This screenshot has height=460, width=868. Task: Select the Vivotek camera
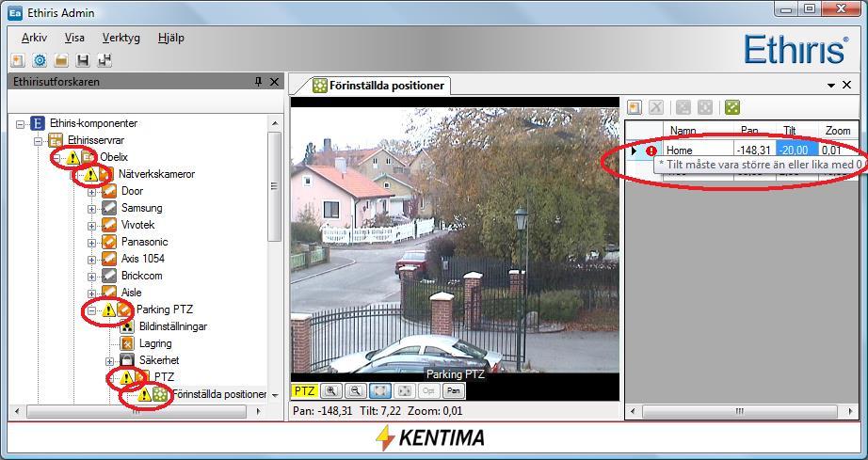click(137, 225)
